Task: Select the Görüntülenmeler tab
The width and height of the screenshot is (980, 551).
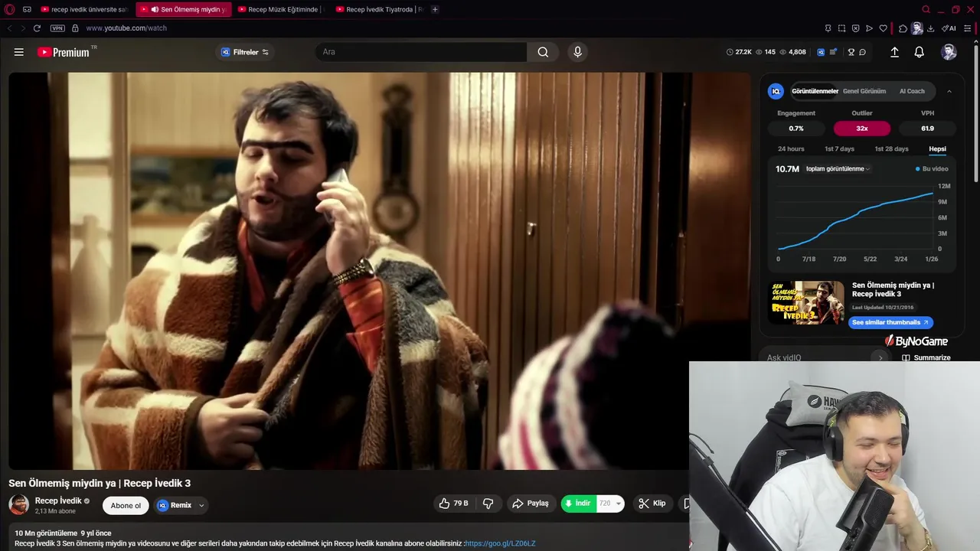Action: coord(815,91)
